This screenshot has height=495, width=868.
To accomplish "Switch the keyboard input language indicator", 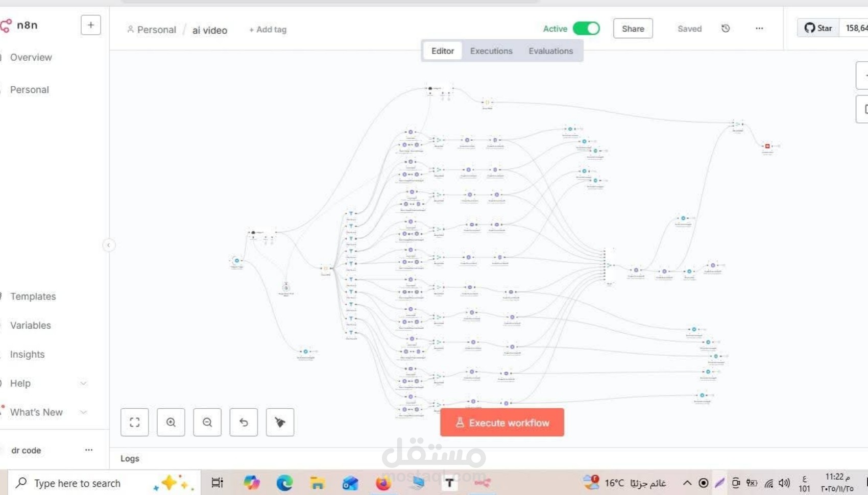I will (805, 484).
